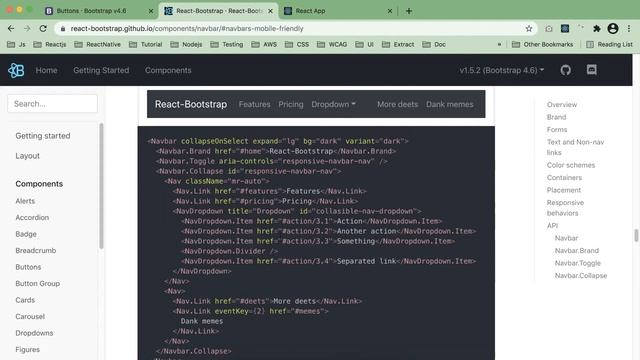This screenshot has width=640, height=360.
Task: Jump to Color schemes in table of contents
Action: (x=571, y=165)
